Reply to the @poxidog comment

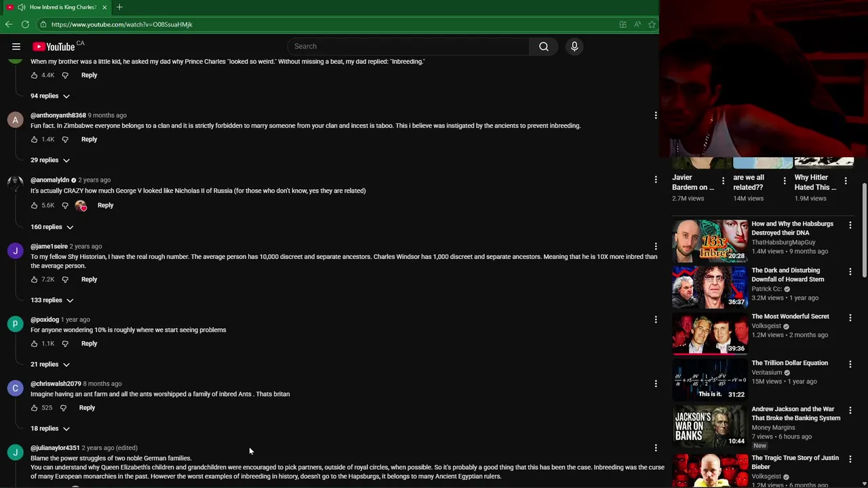point(89,344)
